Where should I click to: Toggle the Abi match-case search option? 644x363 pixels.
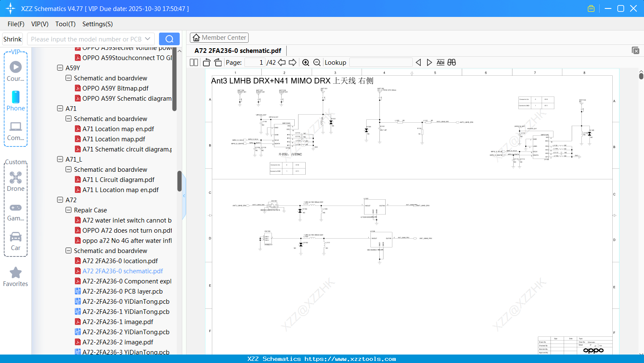click(441, 62)
